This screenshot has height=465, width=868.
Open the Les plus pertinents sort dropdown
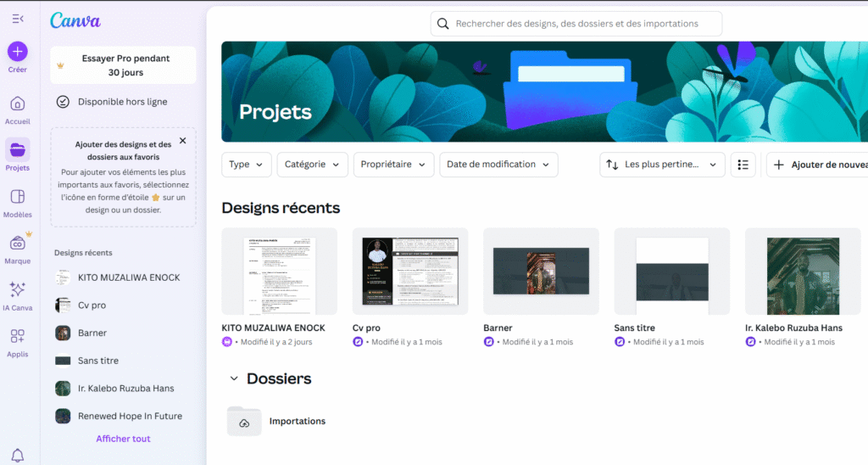(662, 165)
